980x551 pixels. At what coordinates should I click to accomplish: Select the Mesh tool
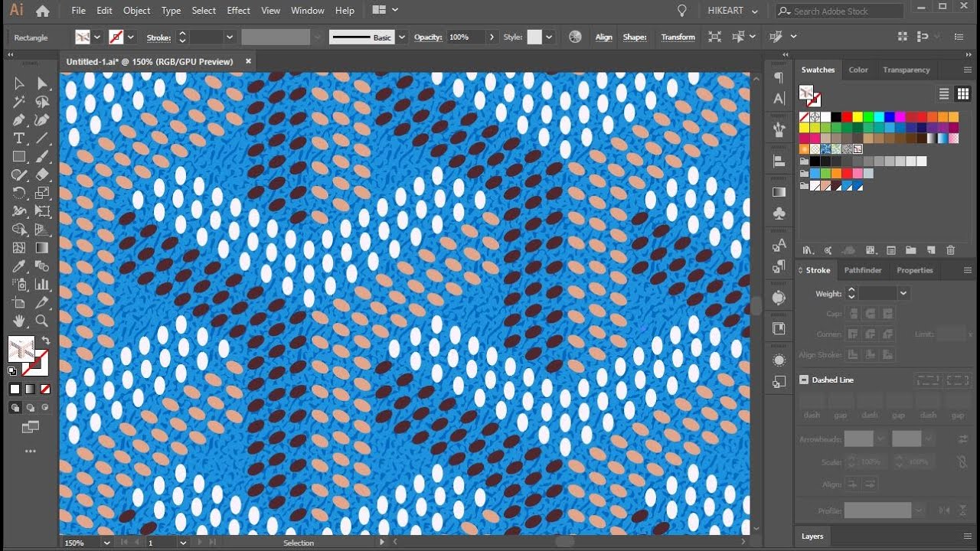(19, 249)
